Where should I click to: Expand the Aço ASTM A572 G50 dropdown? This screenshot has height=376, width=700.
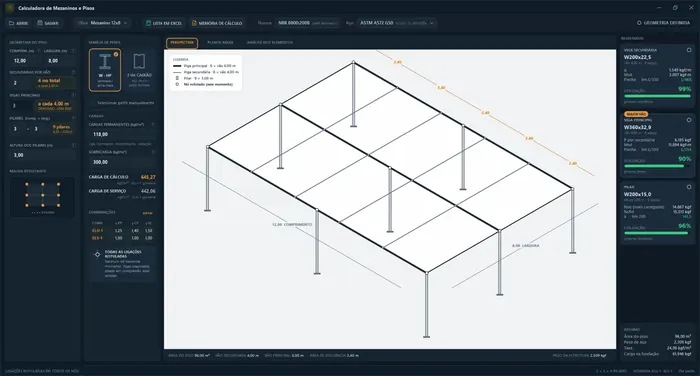(396, 23)
